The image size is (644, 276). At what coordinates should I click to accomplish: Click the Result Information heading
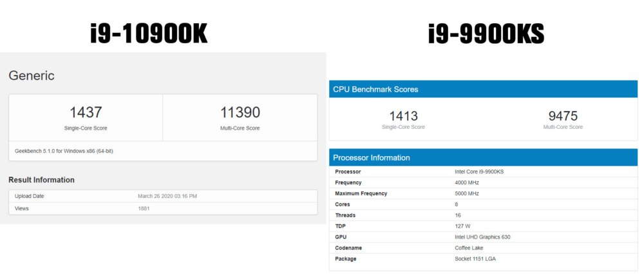[x=41, y=180]
